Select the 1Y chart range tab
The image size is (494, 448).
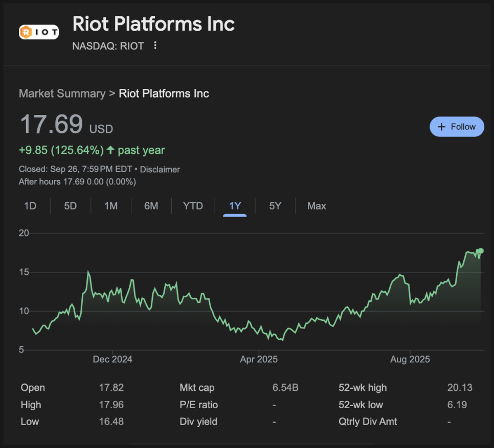pos(235,206)
